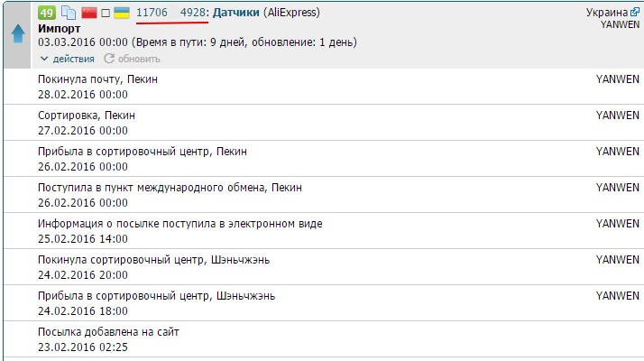This screenshot has height=361, width=644.
Task: Click the green 49 badge
Action: point(47,14)
